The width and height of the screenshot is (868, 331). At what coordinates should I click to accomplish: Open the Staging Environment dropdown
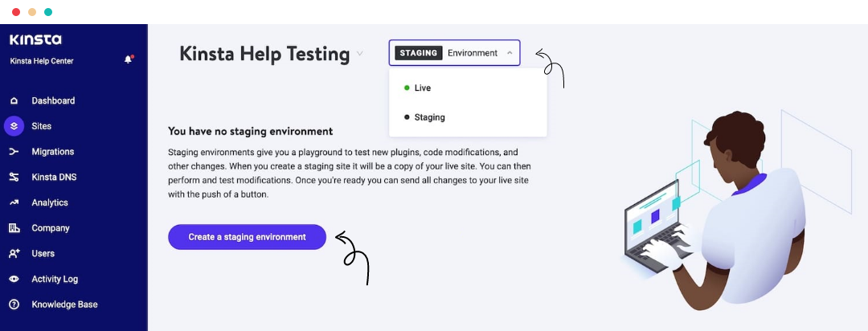[454, 53]
